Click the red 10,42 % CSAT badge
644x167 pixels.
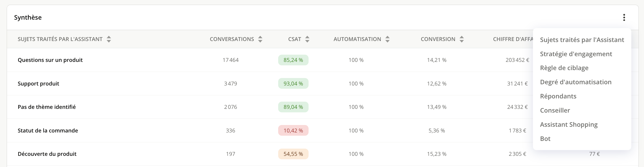tap(293, 130)
